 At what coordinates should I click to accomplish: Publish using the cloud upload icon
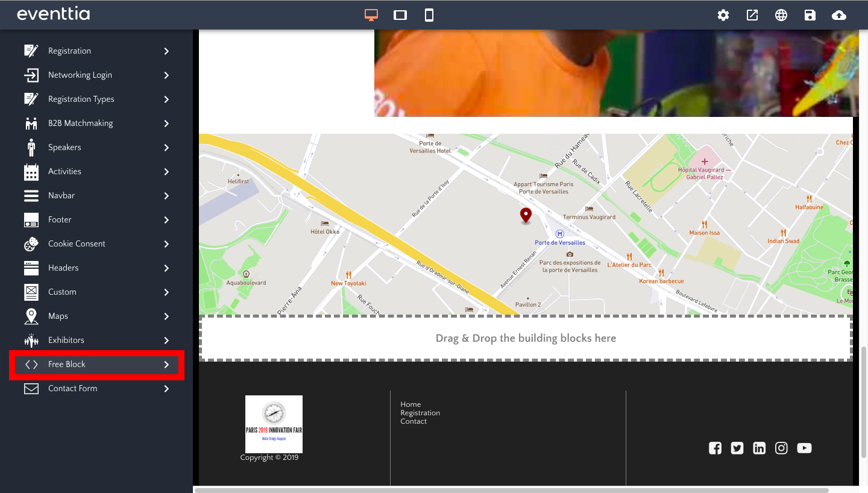838,15
